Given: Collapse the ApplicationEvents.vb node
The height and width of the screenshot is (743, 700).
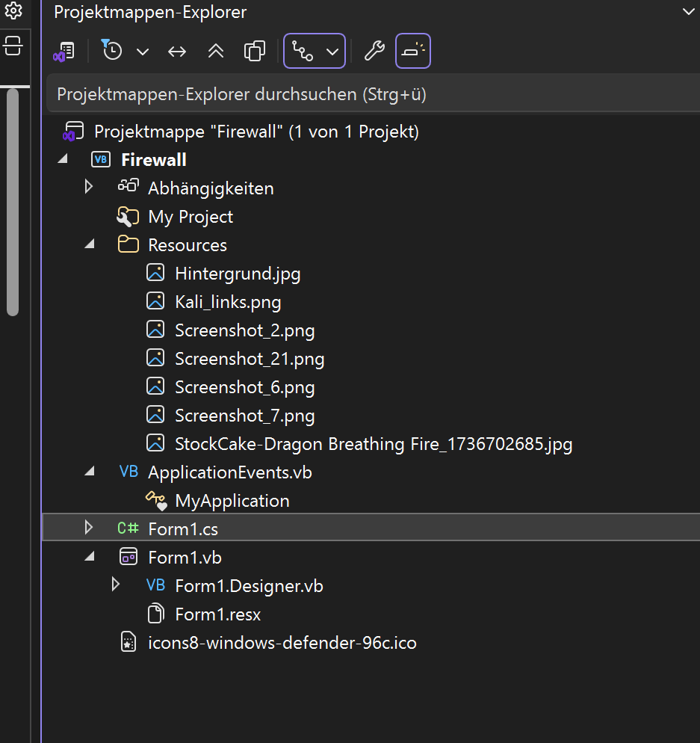Looking at the screenshot, I should (x=90, y=472).
